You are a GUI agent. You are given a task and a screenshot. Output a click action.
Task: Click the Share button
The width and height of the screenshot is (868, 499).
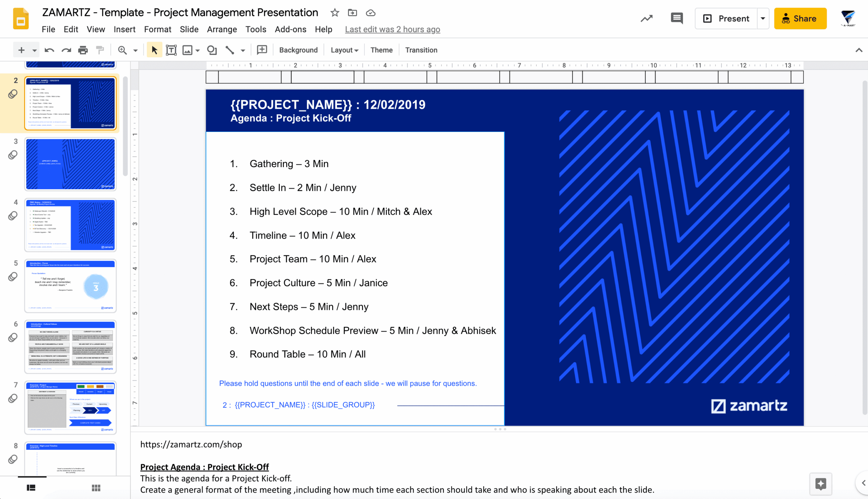(801, 19)
